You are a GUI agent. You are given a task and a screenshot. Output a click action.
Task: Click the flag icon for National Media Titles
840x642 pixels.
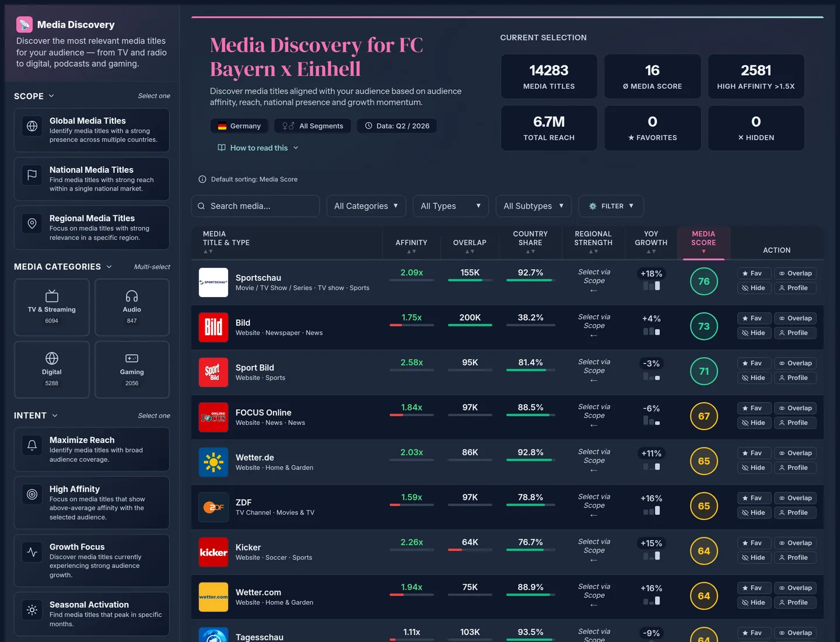click(32, 175)
